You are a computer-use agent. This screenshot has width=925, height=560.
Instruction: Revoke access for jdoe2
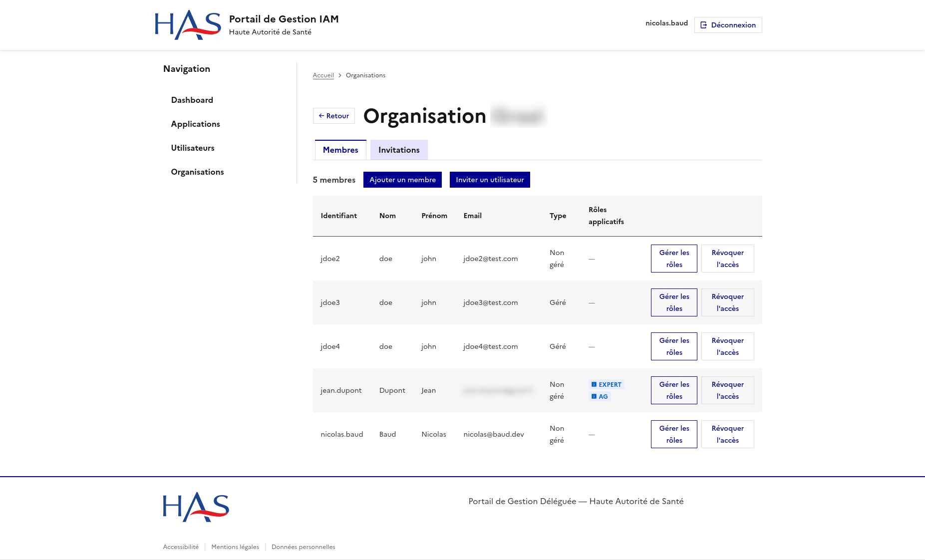point(727,259)
